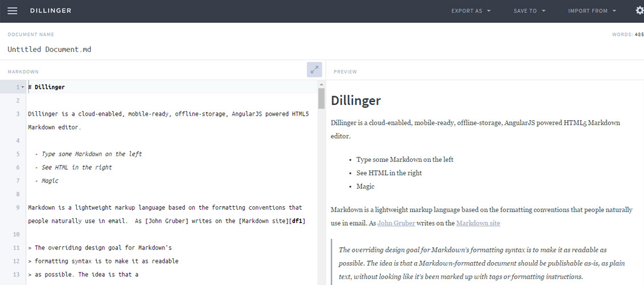Click the scrollbar up arrow in editor
The width and height of the screenshot is (644, 285).
coord(321,84)
